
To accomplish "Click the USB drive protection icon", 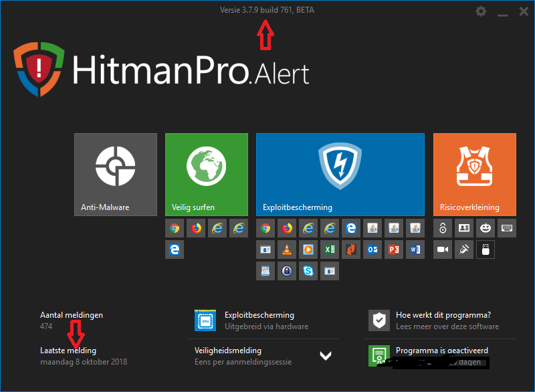I will coord(486,250).
